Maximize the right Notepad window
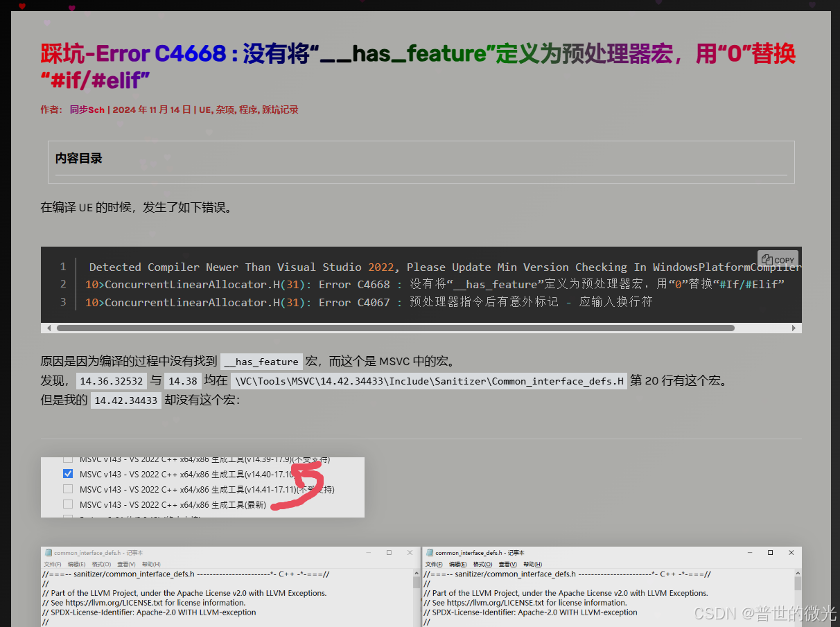The width and height of the screenshot is (840, 627). pyautogui.click(x=770, y=553)
